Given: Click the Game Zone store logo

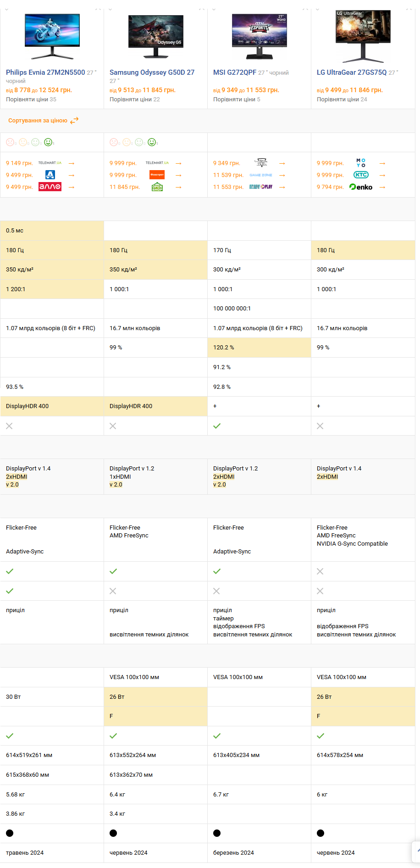Looking at the screenshot, I should (x=261, y=175).
